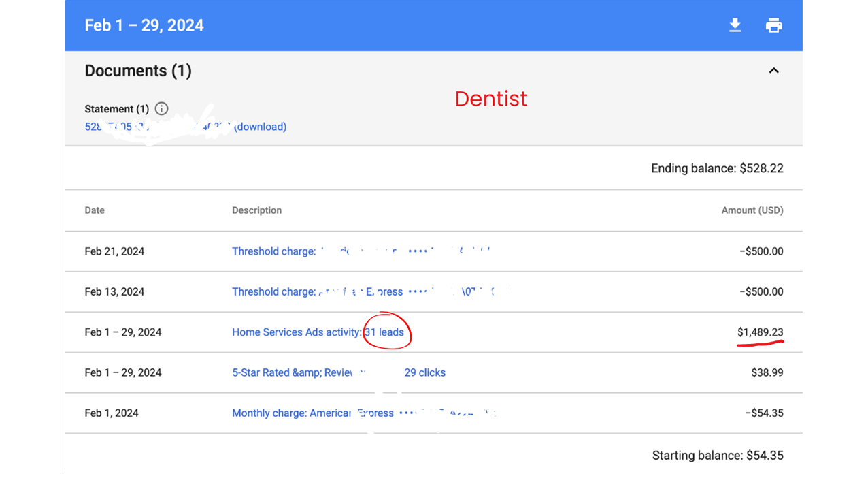Click the Ending balance $528.22 text
Image resolution: width=868 pixels, height=493 pixels.
pyautogui.click(x=717, y=168)
